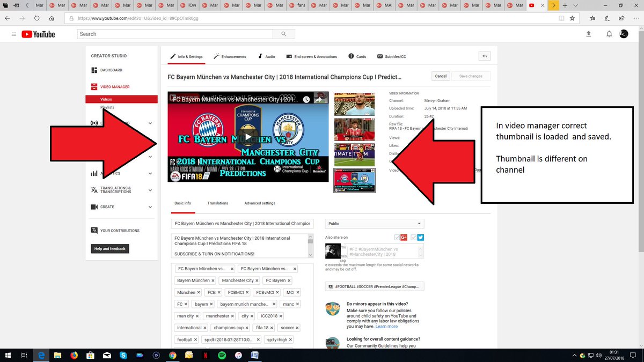Select the Basic info tab
The width and height of the screenshot is (644, 362).
[182, 203]
